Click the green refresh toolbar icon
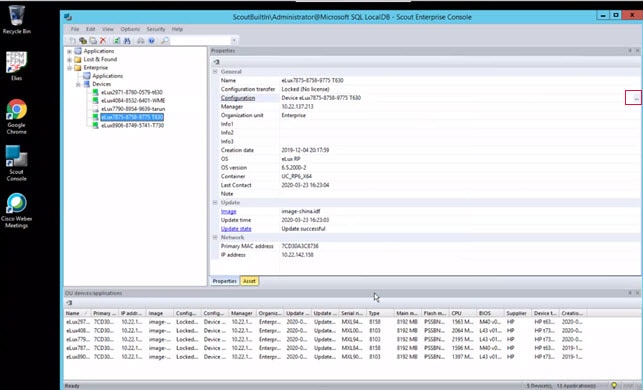The image size is (643, 390). (117, 40)
